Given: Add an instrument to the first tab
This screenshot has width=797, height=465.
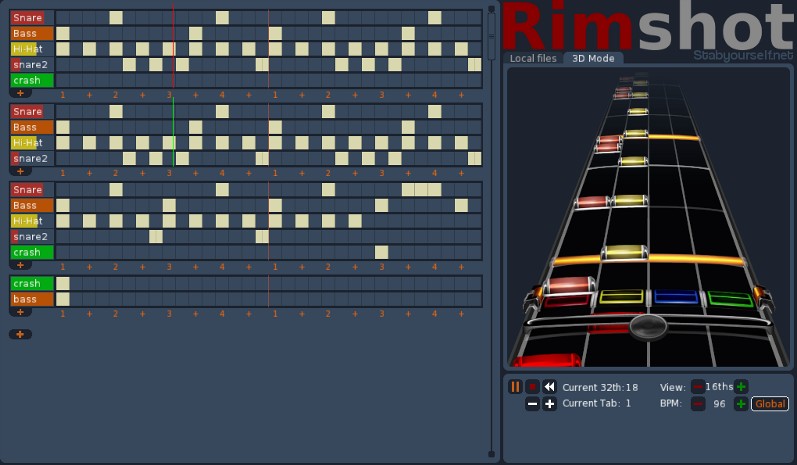Looking at the screenshot, I should click(20, 93).
